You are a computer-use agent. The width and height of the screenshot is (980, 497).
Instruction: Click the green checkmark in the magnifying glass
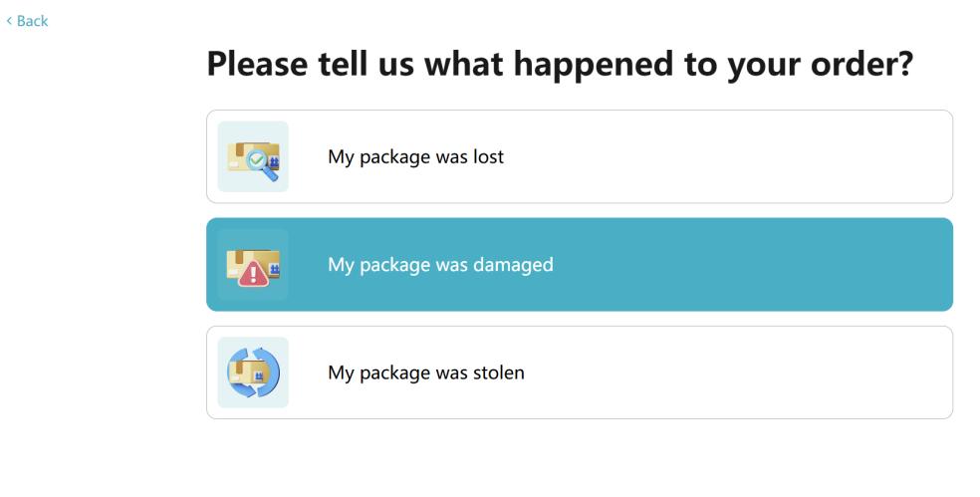[x=256, y=160]
